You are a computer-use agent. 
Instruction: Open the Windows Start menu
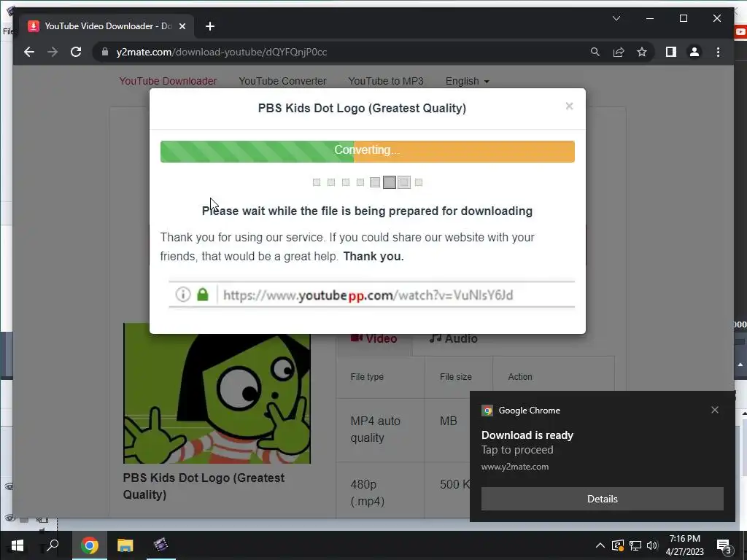pyautogui.click(x=18, y=545)
